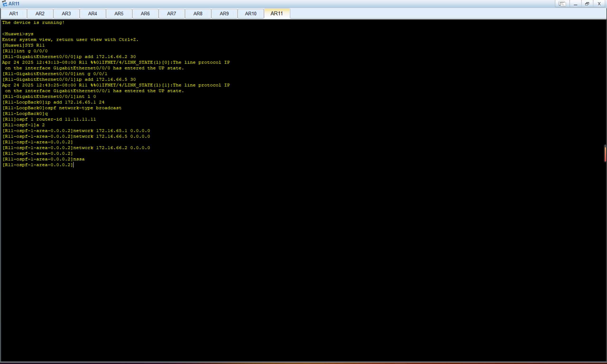
Task: Switch to the AR1 tab
Action: coord(14,14)
